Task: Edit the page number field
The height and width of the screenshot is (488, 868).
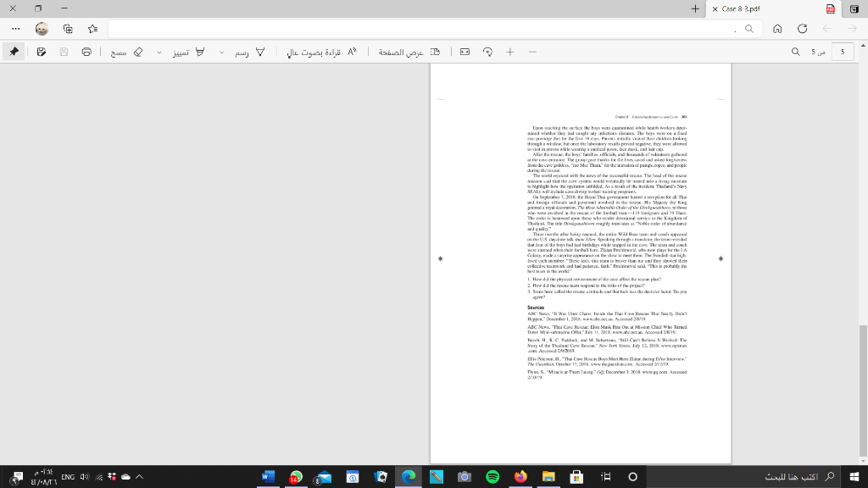Action: (x=843, y=52)
